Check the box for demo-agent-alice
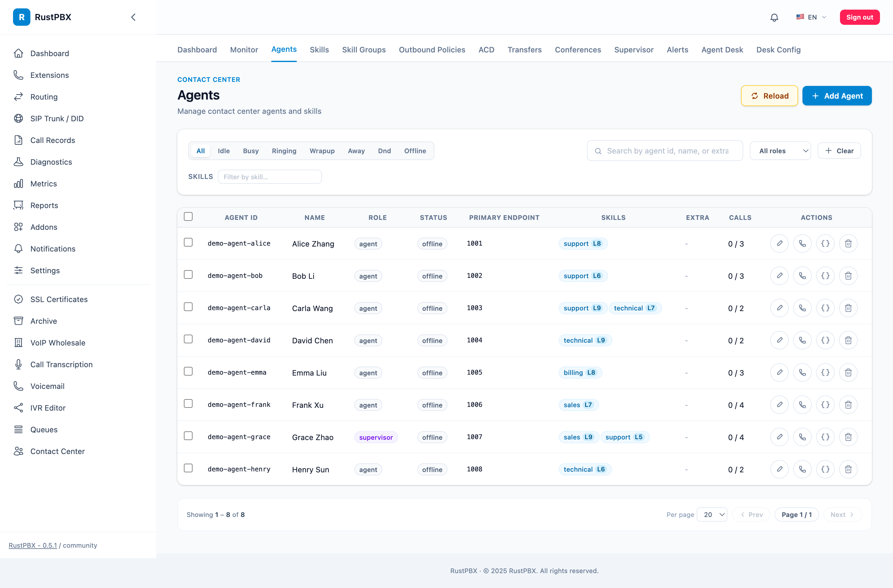Image resolution: width=893 pixels, height=588 pixels. [x=188, y=243]
